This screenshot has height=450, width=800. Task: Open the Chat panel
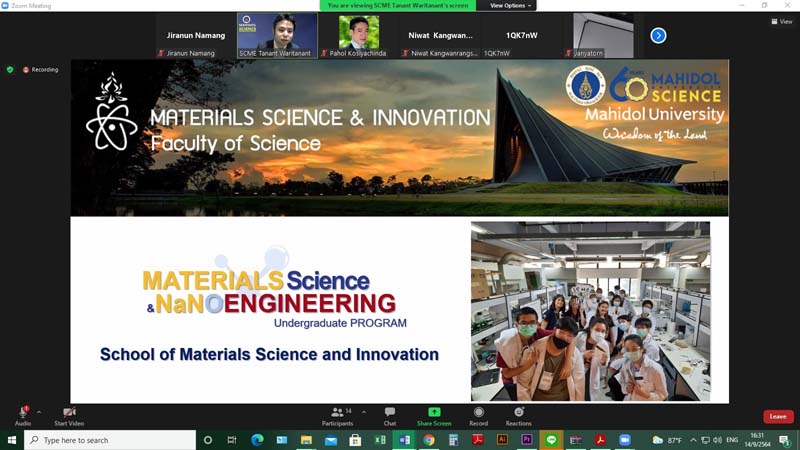tap(390, 412)
